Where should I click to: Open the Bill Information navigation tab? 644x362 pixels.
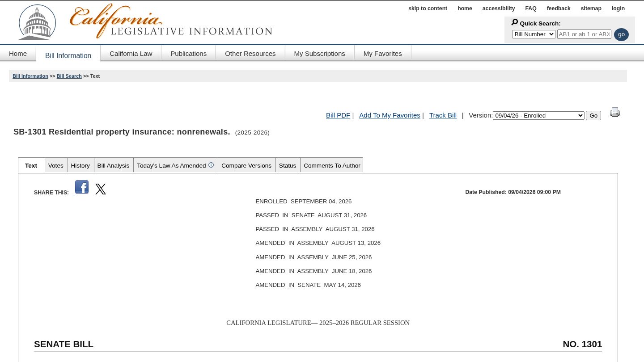(68, 55)
